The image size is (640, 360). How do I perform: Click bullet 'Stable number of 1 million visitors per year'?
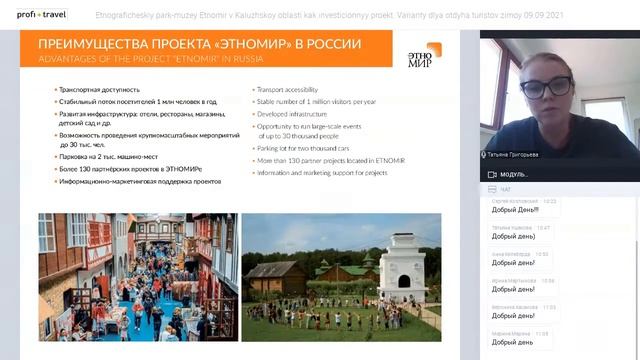316,102
